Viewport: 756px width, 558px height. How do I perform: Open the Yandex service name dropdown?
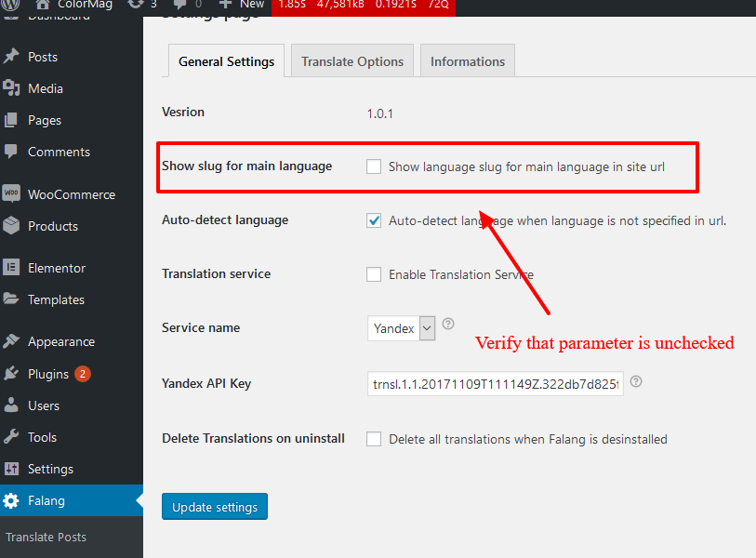point(401,328)
